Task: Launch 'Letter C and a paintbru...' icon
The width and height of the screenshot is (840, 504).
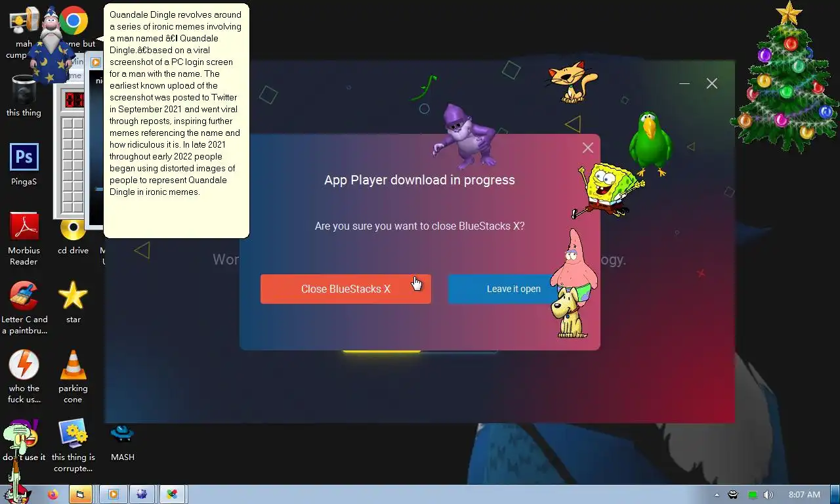Action: coord(24,308)
